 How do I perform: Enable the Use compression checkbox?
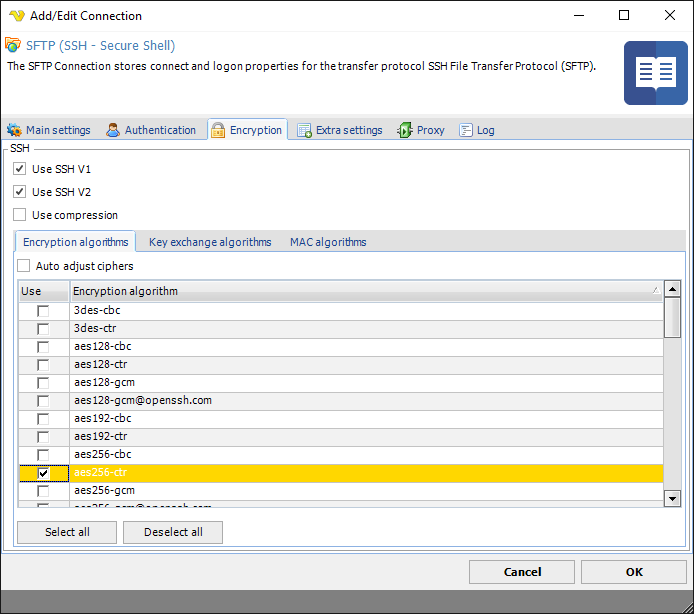(x=20, y=215)
